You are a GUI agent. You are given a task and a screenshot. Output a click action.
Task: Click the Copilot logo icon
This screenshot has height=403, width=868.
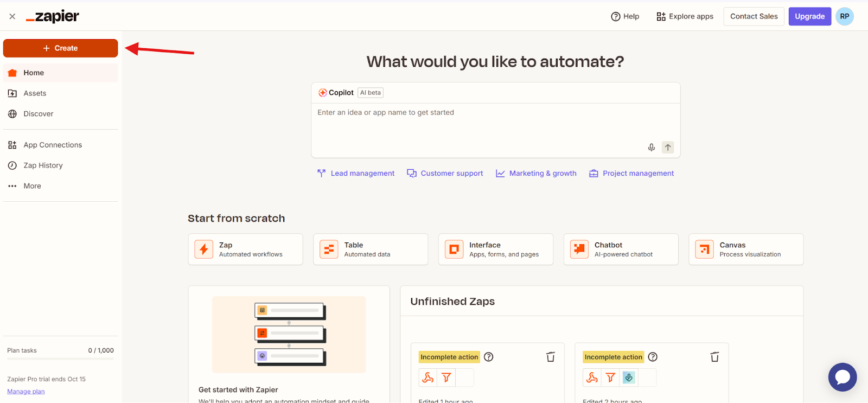pos(323,93)
